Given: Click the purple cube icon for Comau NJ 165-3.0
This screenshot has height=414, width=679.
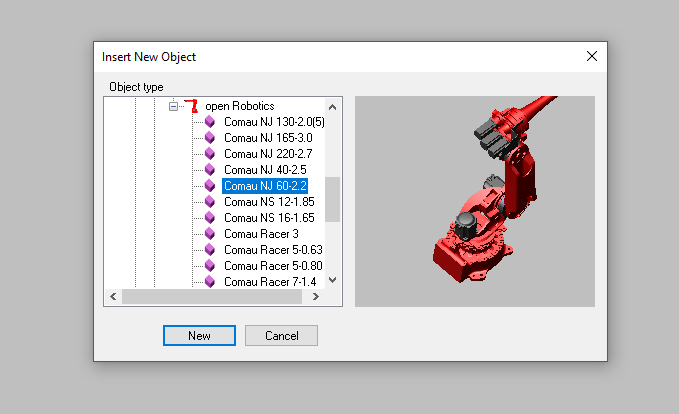Looking at the screenshot, I should coord(210,138).
